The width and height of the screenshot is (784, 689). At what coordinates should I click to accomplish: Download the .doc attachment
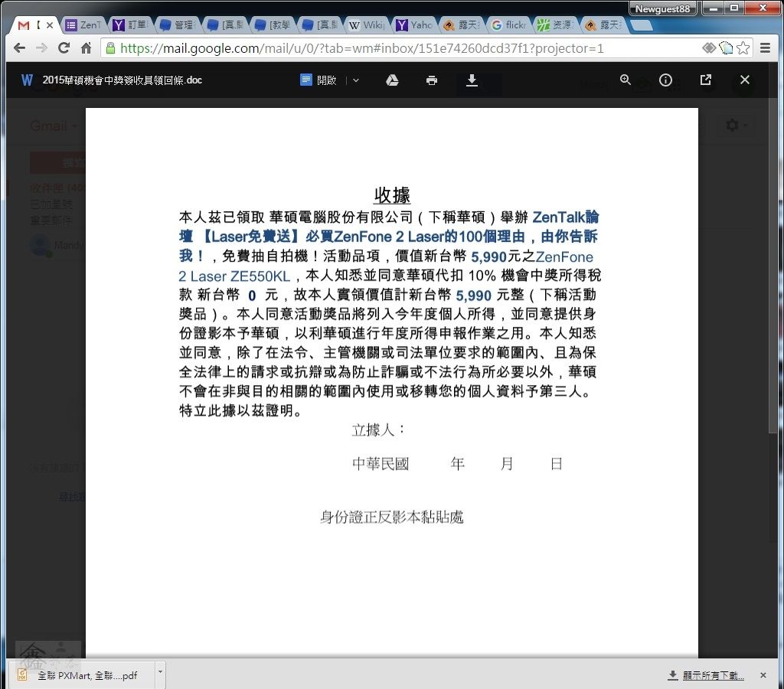click(x=472, y=80)
